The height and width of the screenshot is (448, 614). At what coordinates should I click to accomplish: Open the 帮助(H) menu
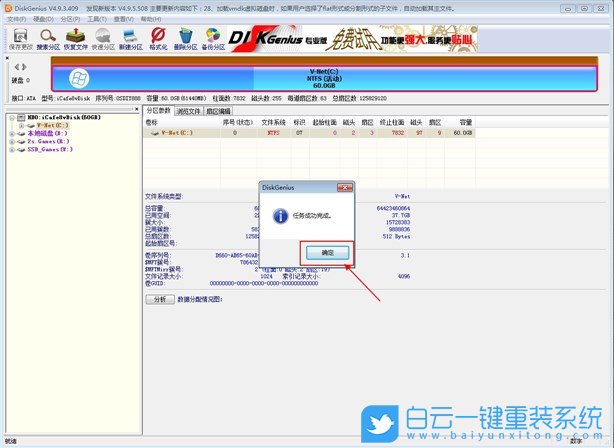click(x=151, y=19)
